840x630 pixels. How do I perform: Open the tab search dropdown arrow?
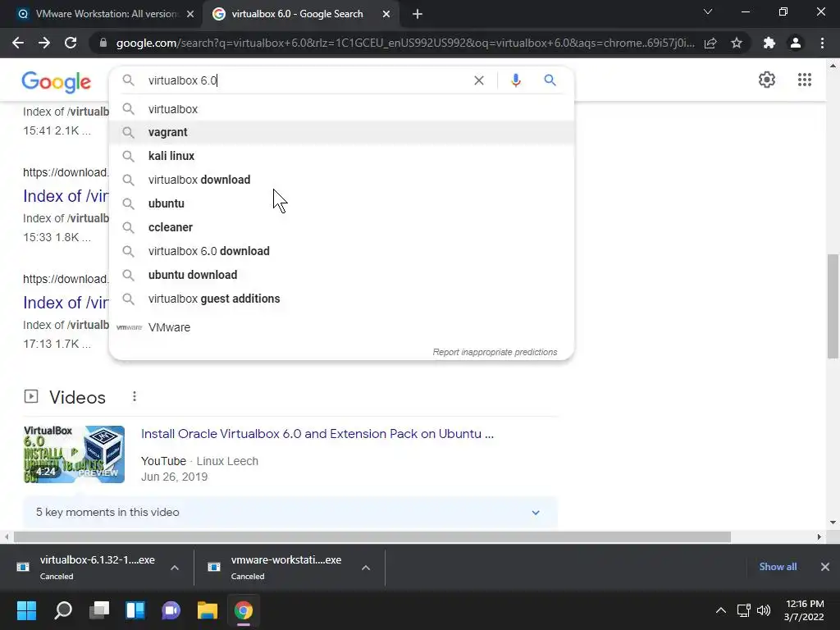[708, 11]
